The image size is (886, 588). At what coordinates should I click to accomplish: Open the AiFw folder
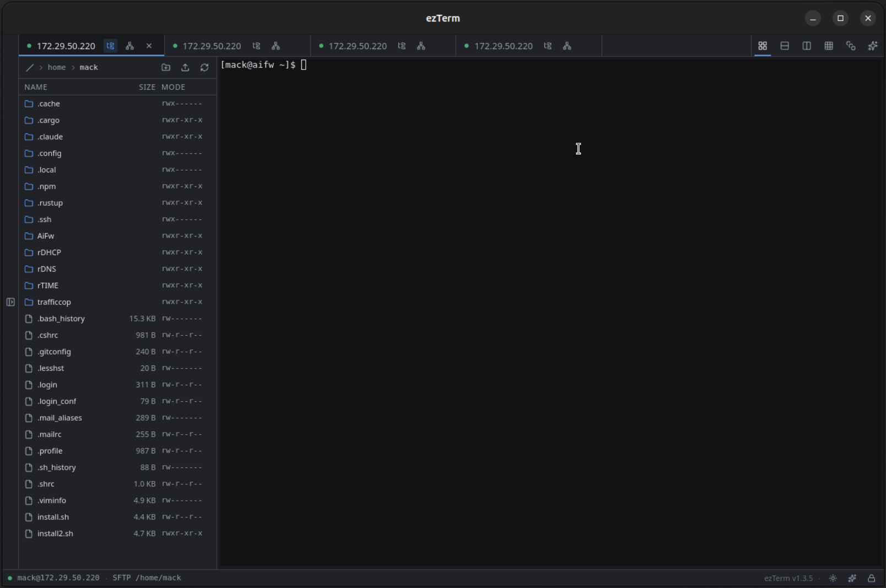pos(118,236)
